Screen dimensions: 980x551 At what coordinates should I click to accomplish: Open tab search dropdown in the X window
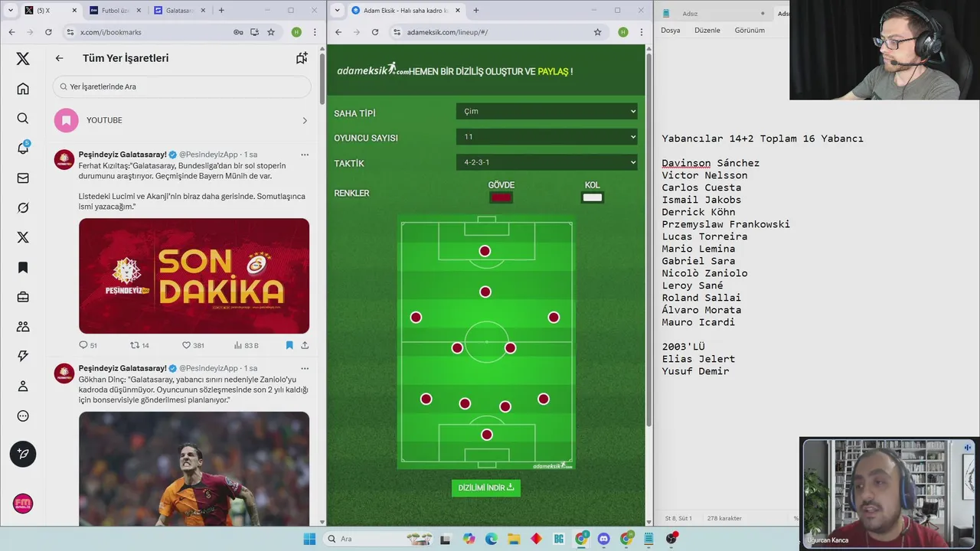pos(10,10)
